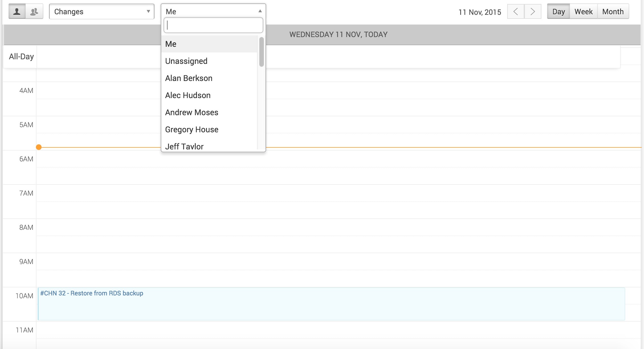Click the dropdown search input field

click(213, 25)
